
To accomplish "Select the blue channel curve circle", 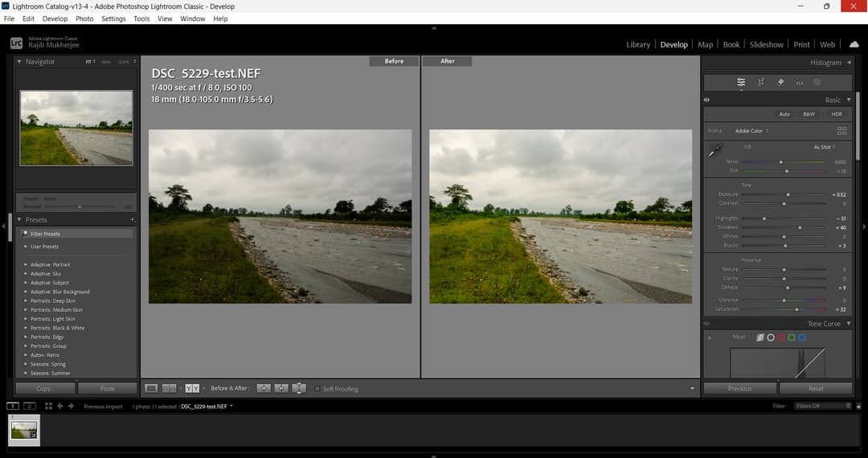I will (802, 337).
